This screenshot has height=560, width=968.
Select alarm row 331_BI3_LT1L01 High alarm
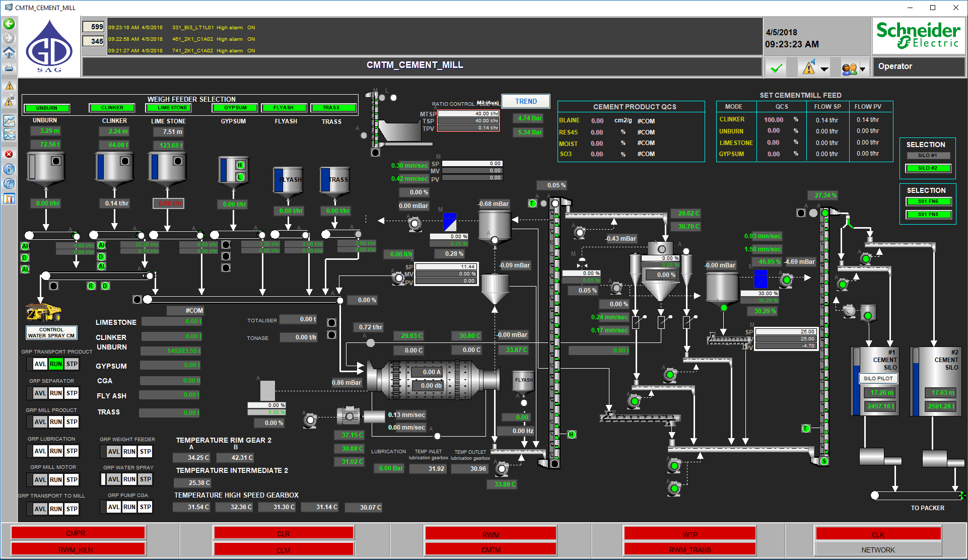(182, 28)
